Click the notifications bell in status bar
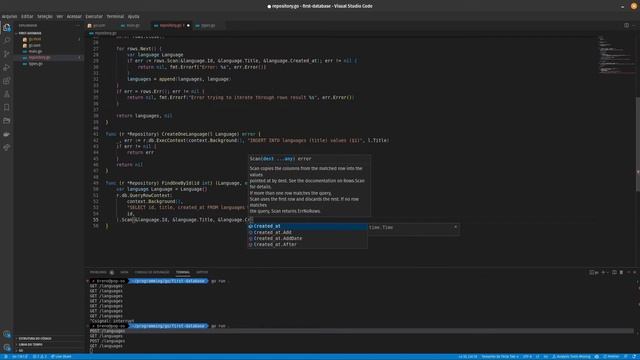 coord(634,357)
